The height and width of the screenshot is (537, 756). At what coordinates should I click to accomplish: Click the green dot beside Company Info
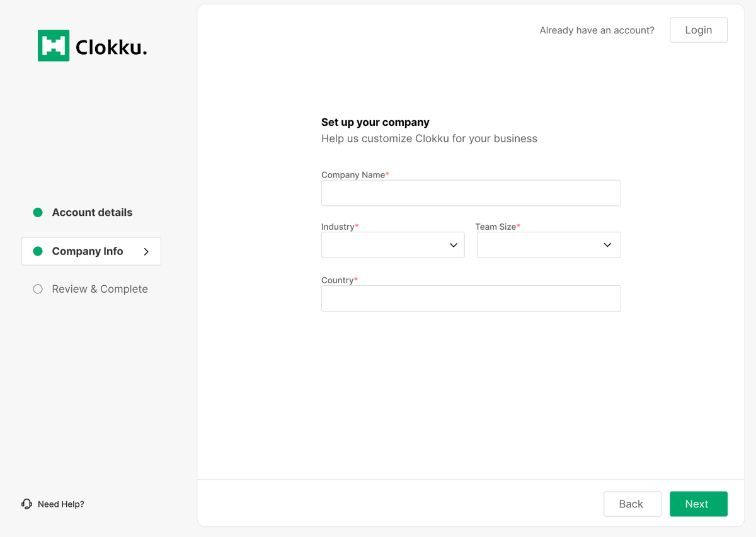pos(38,251)
